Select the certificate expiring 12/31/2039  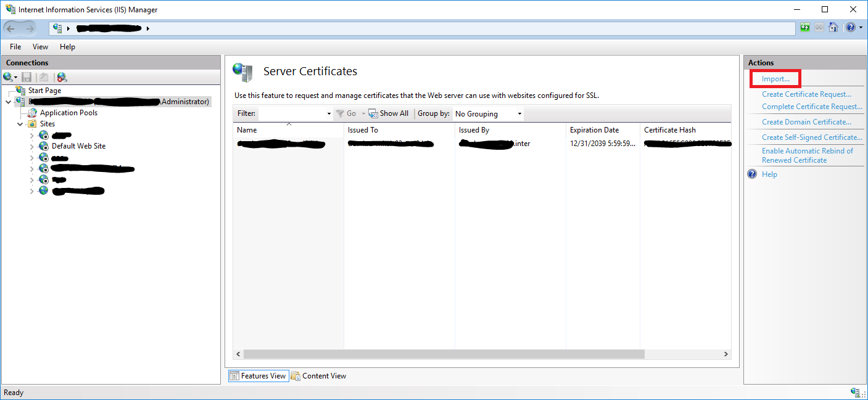point(482,144)
